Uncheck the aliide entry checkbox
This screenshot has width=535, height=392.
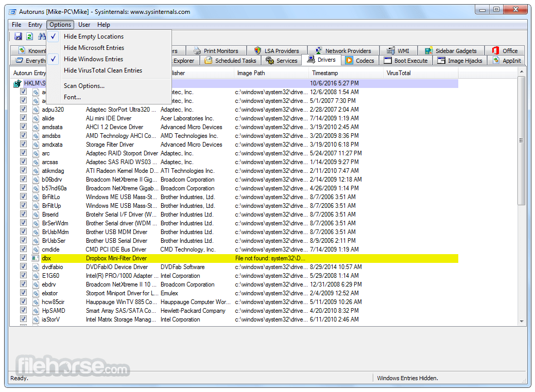click(23, 118)
